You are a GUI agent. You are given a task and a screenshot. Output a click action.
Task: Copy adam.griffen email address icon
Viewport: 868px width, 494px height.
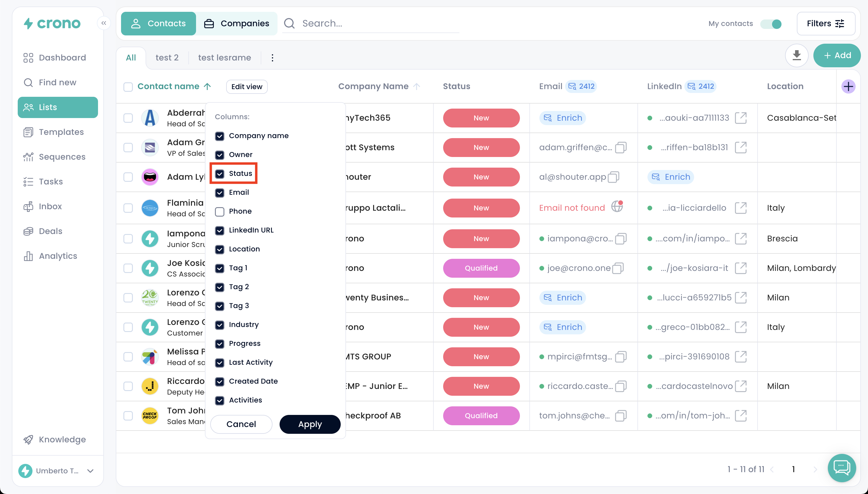pos(621,148)
